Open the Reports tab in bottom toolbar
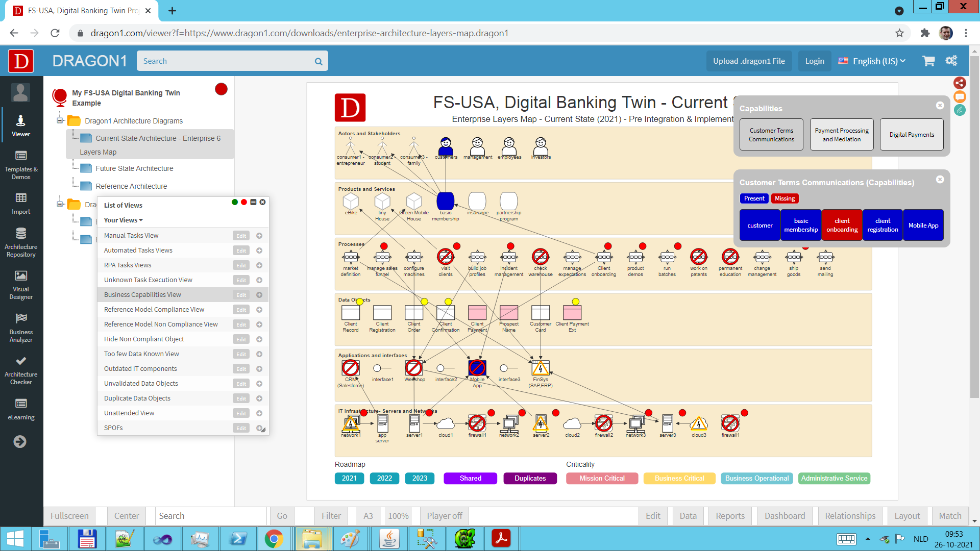 (730, 516)
